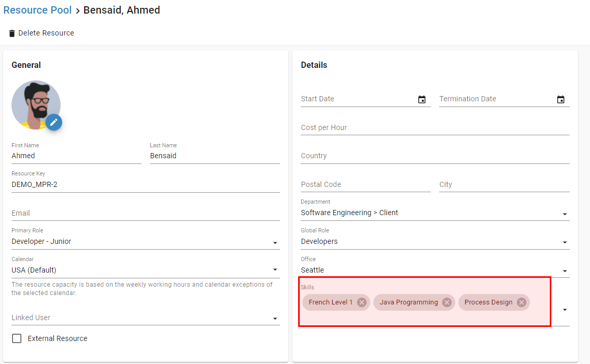
Task: Open Skills dropdown arrow
Action: pos(565,309)
